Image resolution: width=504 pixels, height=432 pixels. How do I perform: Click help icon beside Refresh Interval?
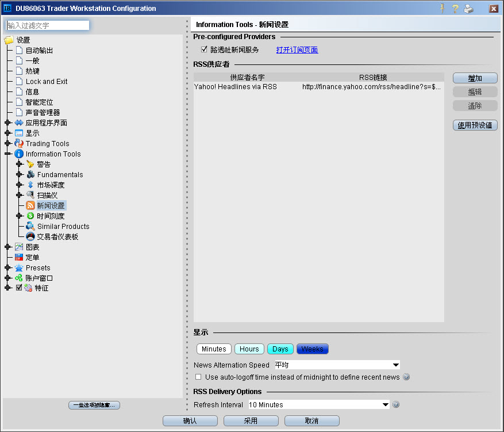[x=395, y=405]
